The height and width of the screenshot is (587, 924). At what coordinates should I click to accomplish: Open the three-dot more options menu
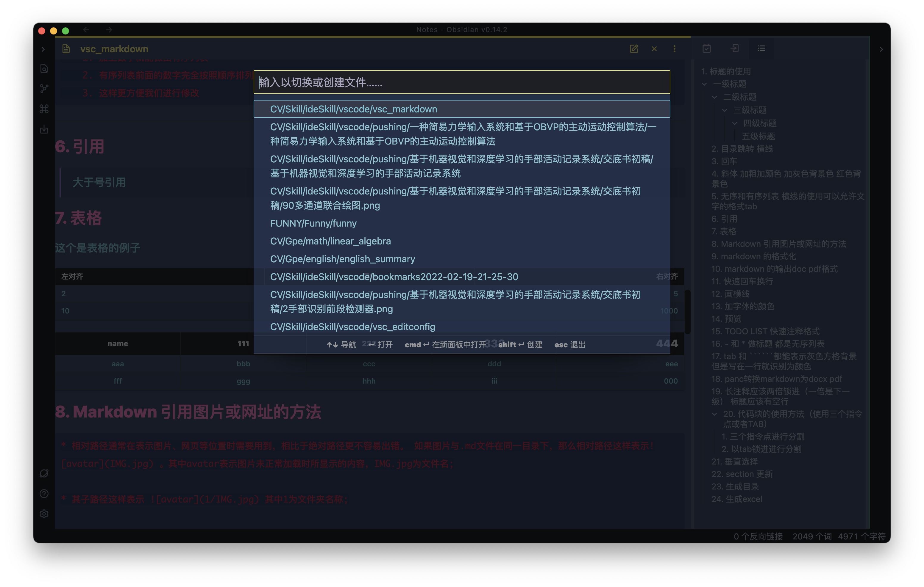pos(674,49)
